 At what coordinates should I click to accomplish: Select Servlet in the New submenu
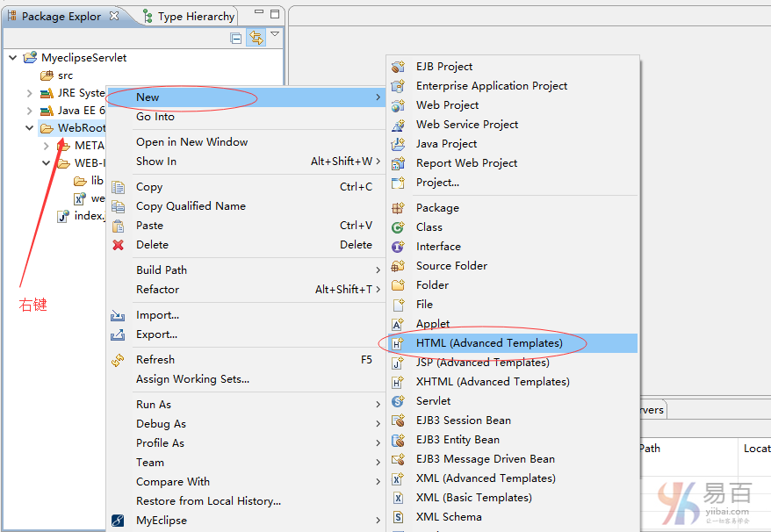click(x=433, y=401)
